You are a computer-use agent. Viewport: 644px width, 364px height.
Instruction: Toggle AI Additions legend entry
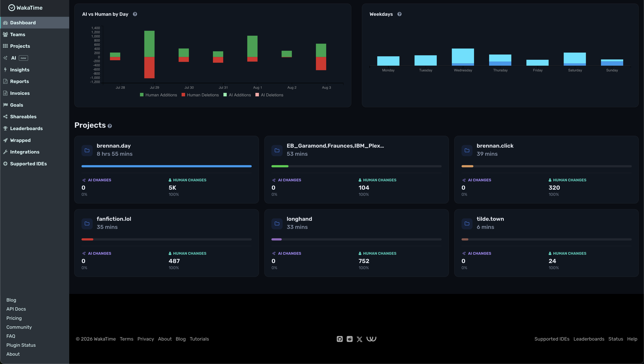(x=237, y=95)
